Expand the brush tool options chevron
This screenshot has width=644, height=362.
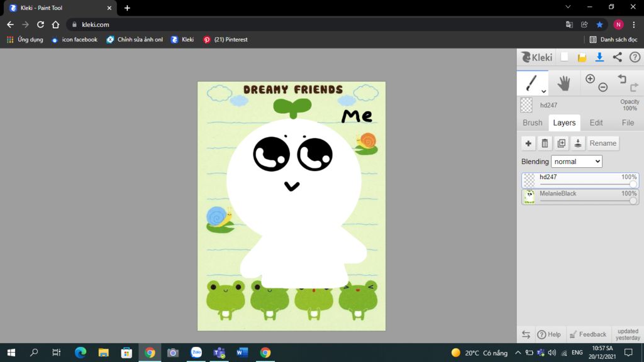543,91
